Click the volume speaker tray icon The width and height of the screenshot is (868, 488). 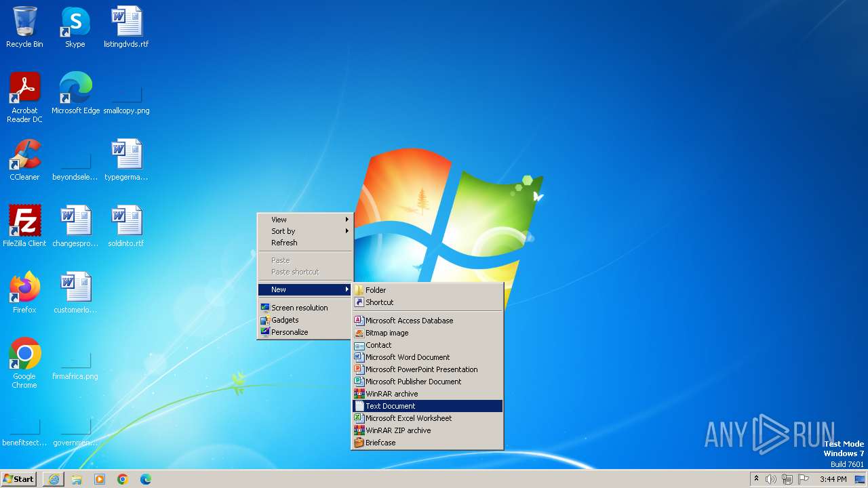[771, 479]
